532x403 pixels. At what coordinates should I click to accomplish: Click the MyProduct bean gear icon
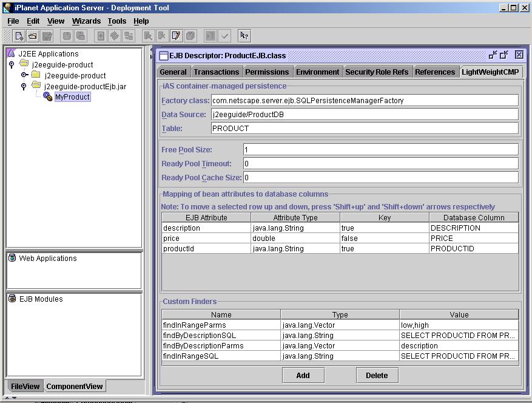47,97
